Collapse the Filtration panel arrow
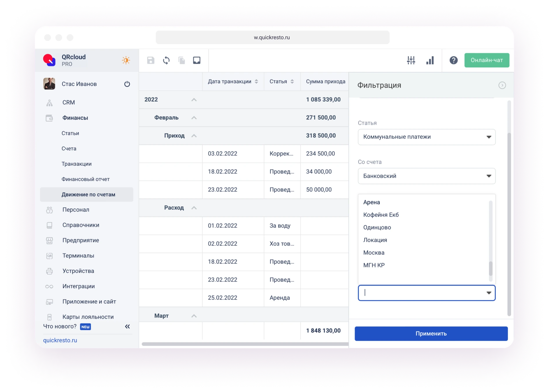This screenshot has height=392, width=549. click(x=502, y=85)
